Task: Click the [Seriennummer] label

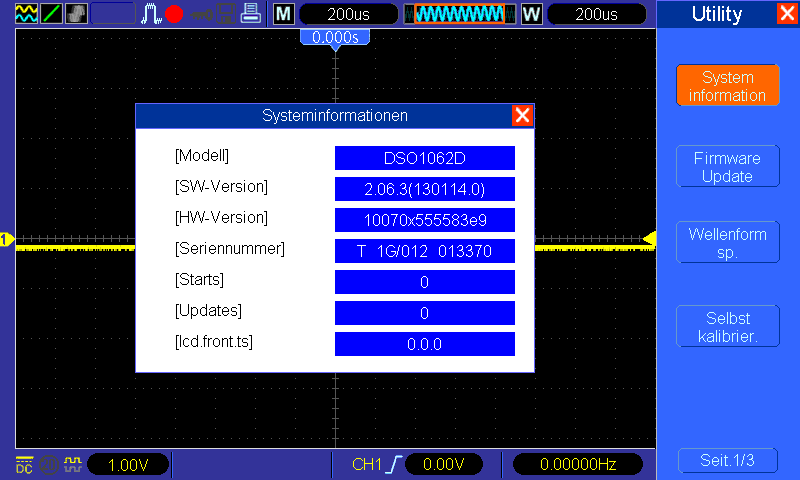Action: [x=230, y=249]
